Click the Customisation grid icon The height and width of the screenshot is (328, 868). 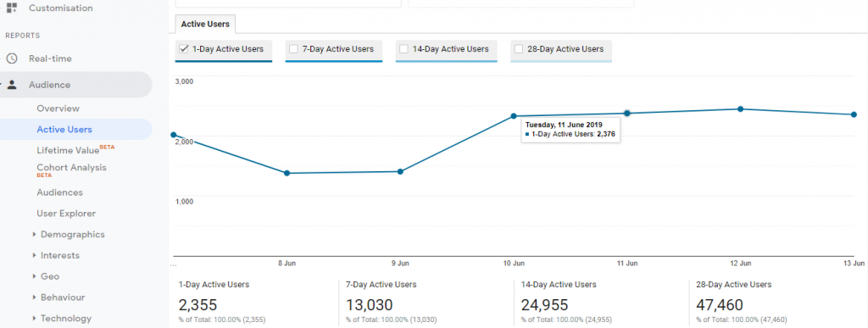point(12,8)
